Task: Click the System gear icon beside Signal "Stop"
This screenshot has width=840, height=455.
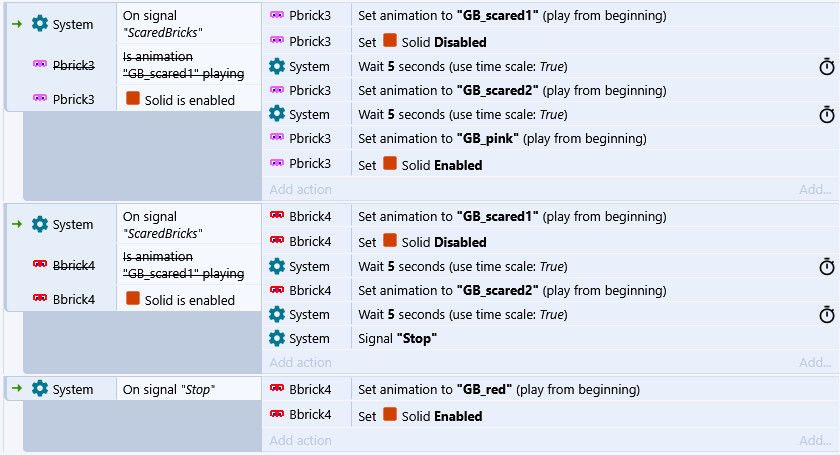Action: 277,338
